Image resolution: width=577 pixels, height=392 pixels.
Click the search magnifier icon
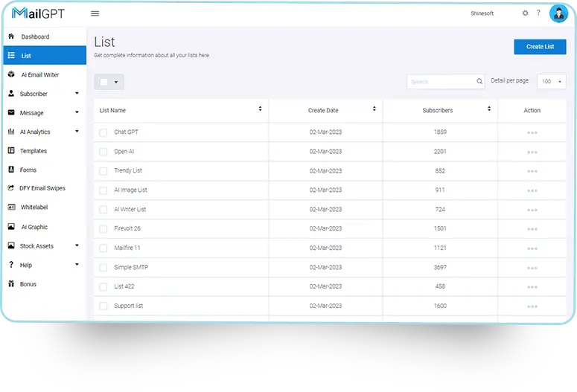[x=479, y=81]
